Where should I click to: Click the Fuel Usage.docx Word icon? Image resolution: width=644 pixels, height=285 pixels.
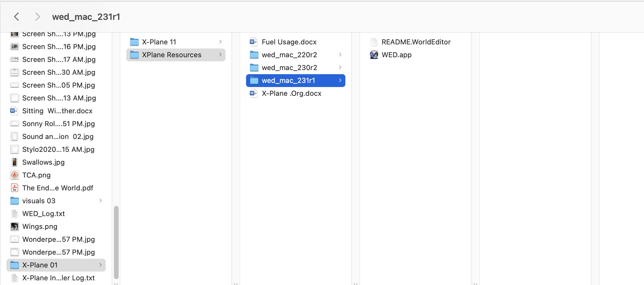coord(254,42)
